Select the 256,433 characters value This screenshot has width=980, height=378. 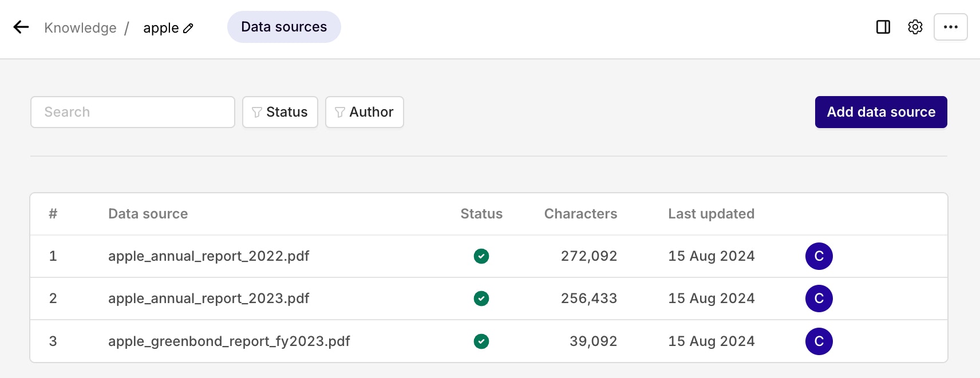(589, 299)
